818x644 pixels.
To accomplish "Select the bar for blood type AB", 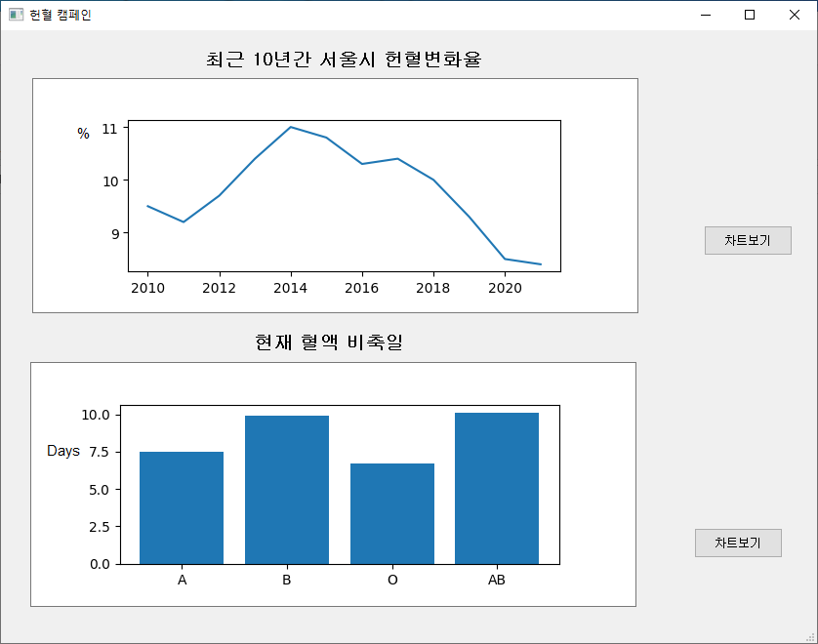I will (x=497, y=486).
